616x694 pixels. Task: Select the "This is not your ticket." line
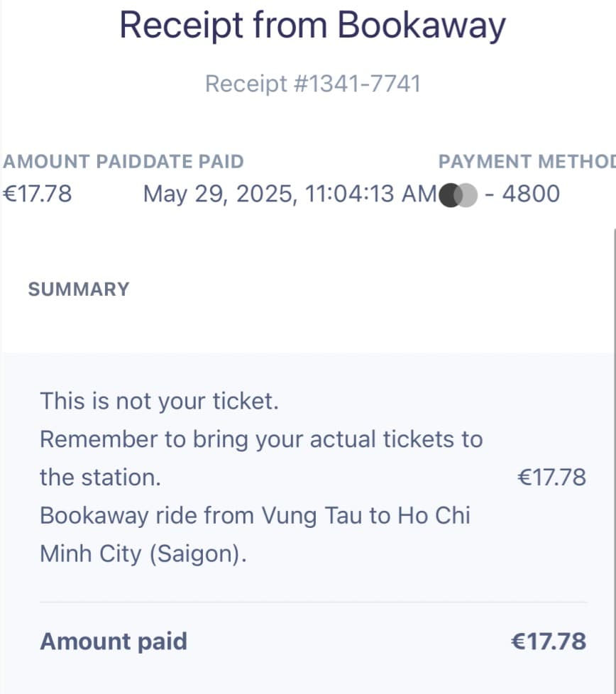click(159, 402)
